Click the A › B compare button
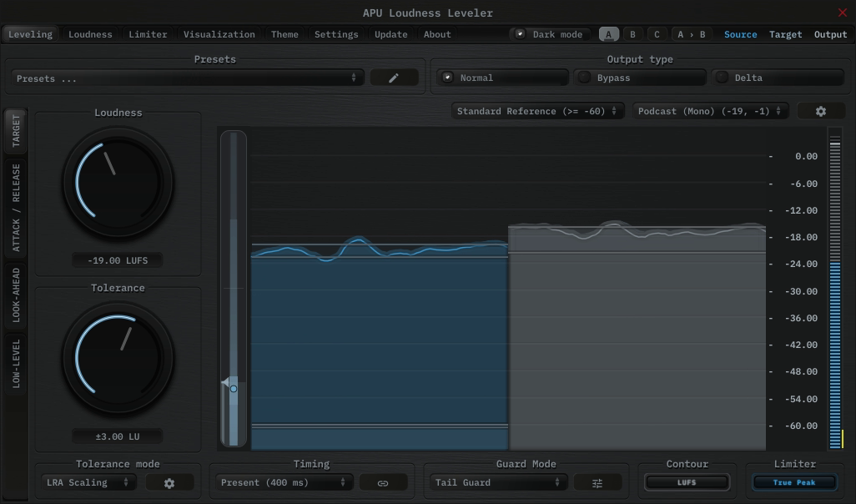This screenshot has height=504, width=856. tap(691, 34)
